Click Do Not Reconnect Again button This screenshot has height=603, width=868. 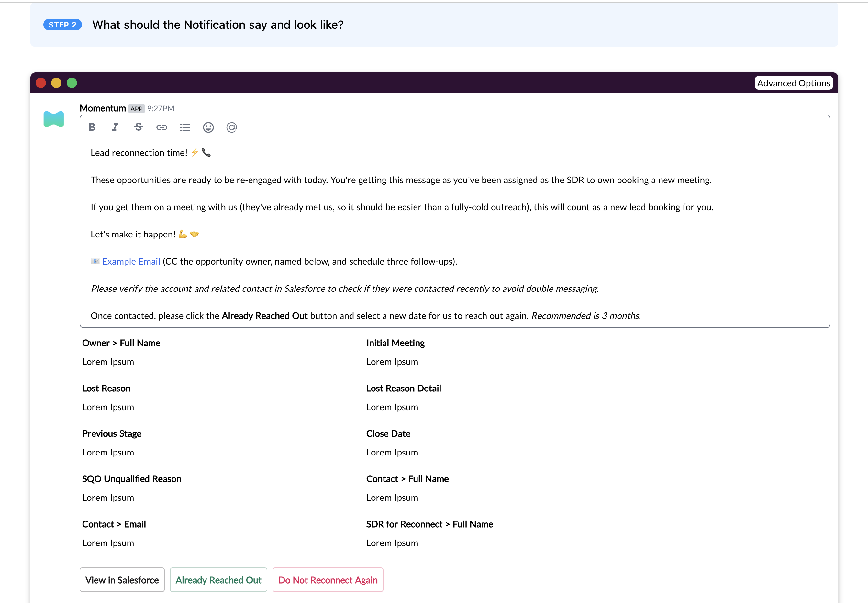(328, 580)
